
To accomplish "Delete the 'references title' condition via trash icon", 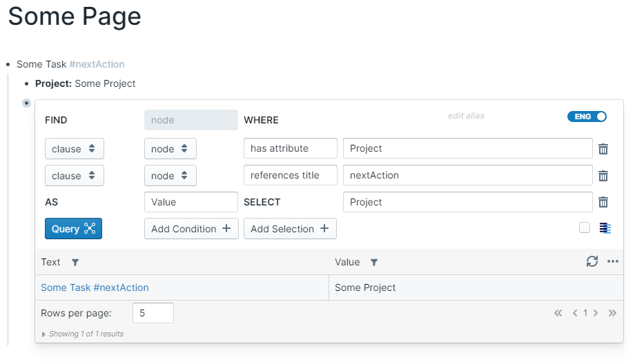I will click(603, 176).
